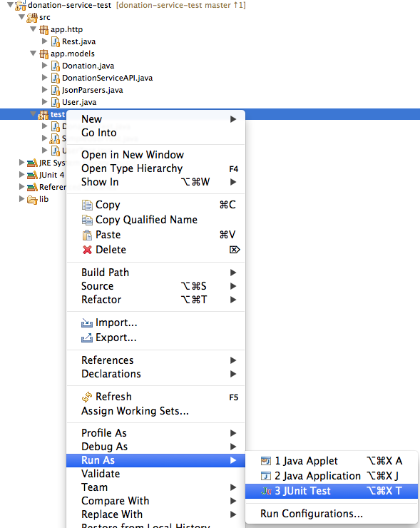Click the Java Applet icon in submenu
The width and height of the screenshot is (420, 528).
266,461
